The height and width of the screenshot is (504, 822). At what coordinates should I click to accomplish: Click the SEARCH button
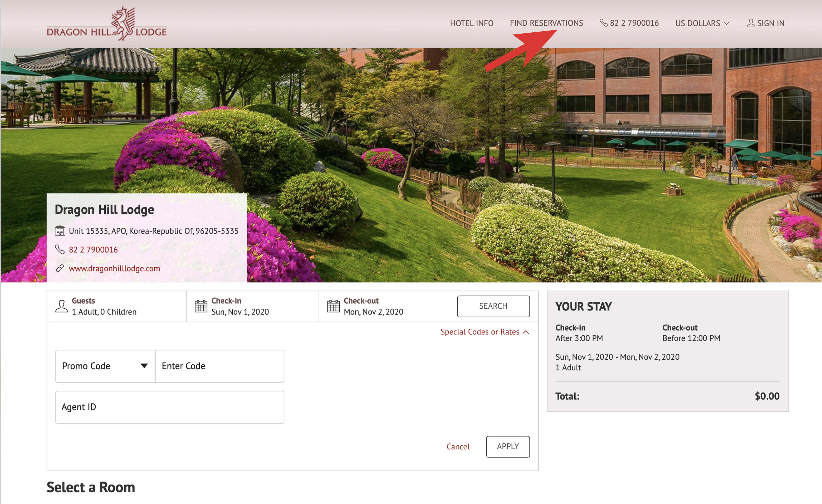(493, 306)
